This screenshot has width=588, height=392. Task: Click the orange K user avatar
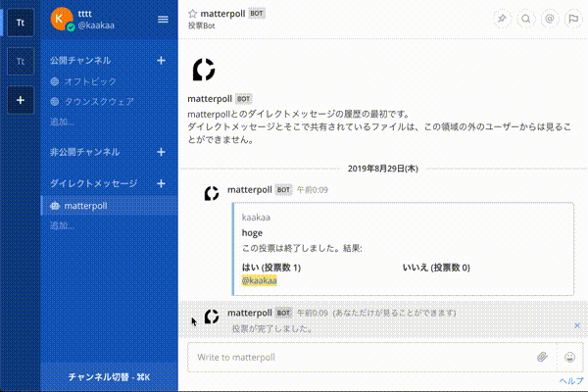[62, 19]
